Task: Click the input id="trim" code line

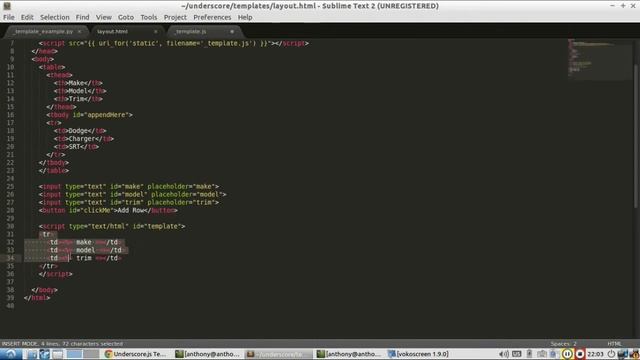Action: [x=129, y=202]
